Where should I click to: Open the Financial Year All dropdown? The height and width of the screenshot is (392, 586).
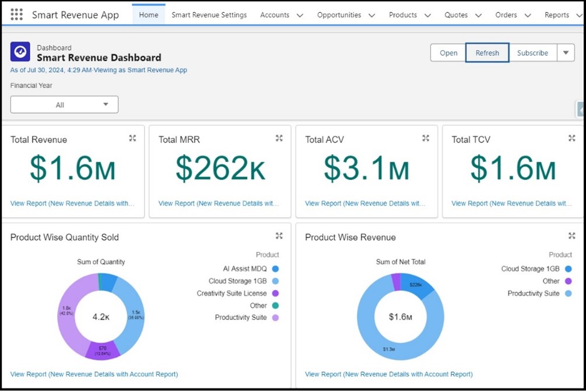(x=64, y=104)
